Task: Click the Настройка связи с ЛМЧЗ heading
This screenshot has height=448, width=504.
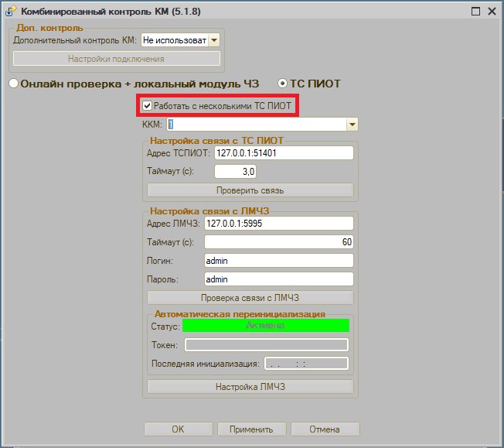Action: (x=209, y=211)
